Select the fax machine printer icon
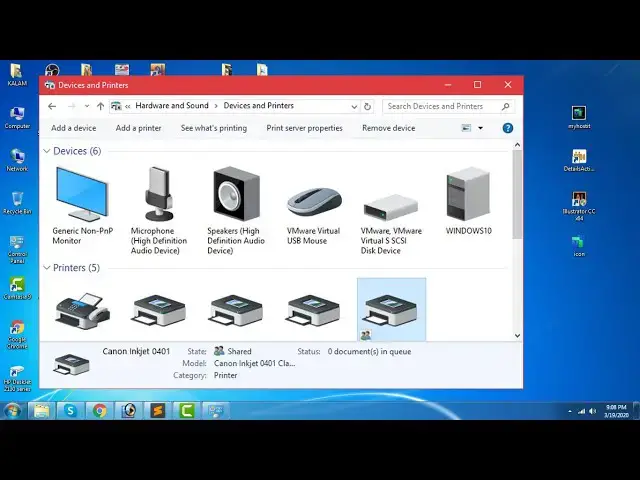The image size is (640, 480). (82, 311)
